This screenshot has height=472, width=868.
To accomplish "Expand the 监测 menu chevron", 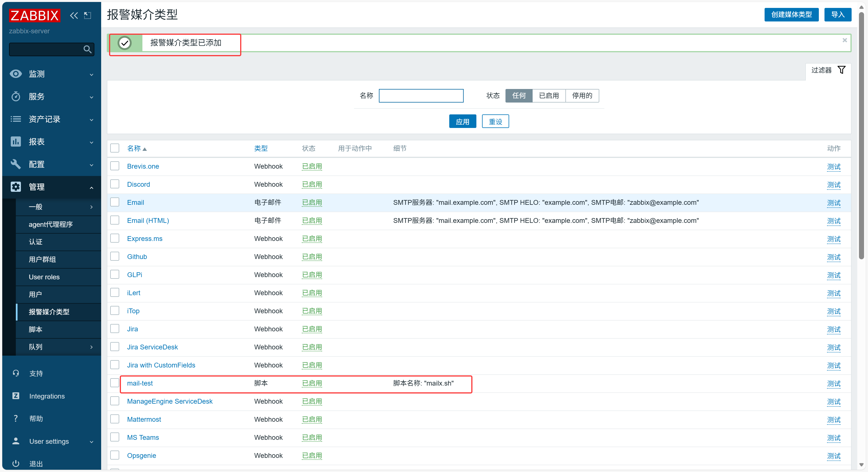I will click(91, 75).
